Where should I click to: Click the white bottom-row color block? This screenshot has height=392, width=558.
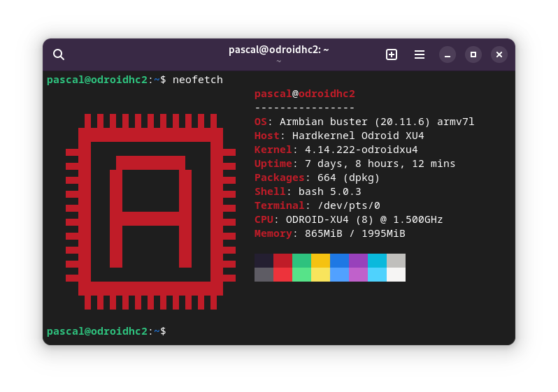(396, 275)
